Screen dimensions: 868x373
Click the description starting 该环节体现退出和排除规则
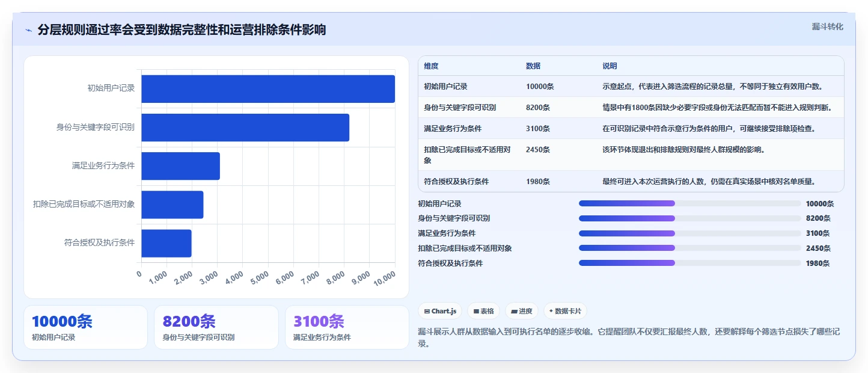(x=683, y=150)
